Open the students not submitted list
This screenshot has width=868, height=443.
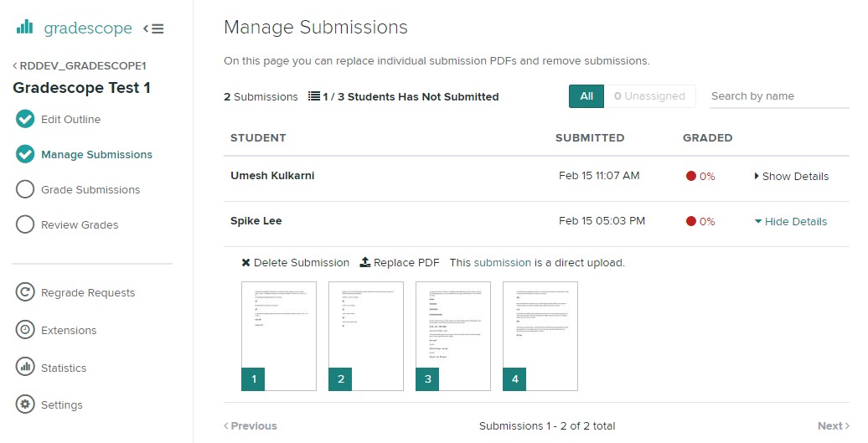click(x=403, y=97)
